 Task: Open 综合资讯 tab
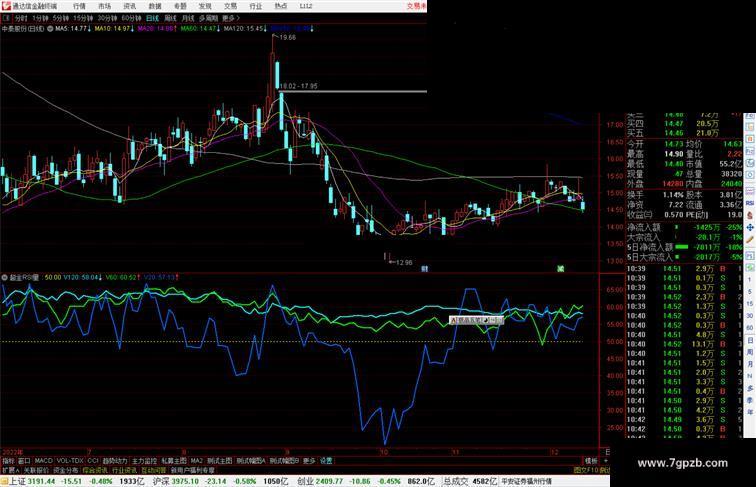coord(95,470)
